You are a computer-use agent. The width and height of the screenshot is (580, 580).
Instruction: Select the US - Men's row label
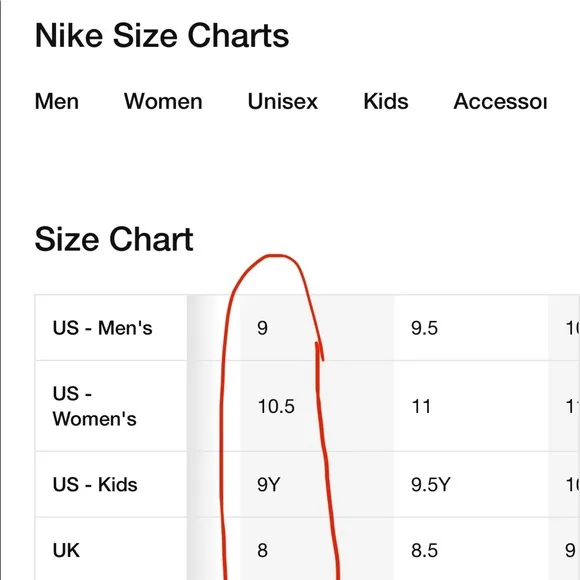(x=102, y=328)
